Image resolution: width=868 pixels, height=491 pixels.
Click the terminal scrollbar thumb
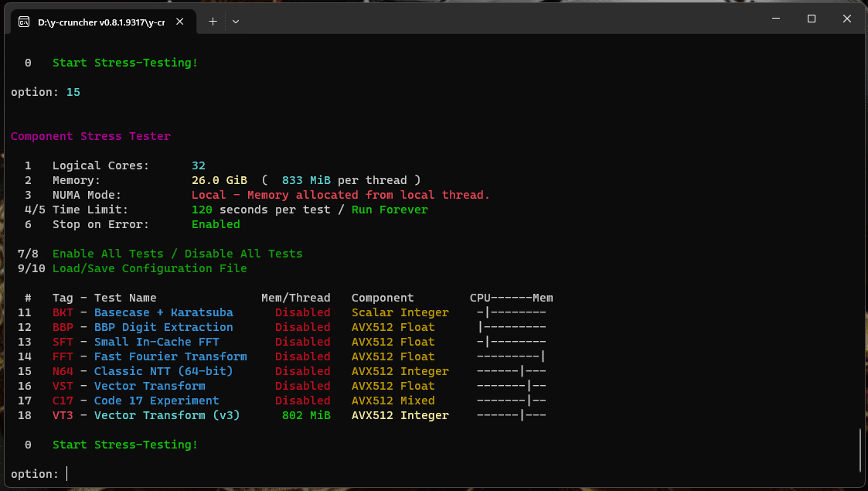(859, 449)
